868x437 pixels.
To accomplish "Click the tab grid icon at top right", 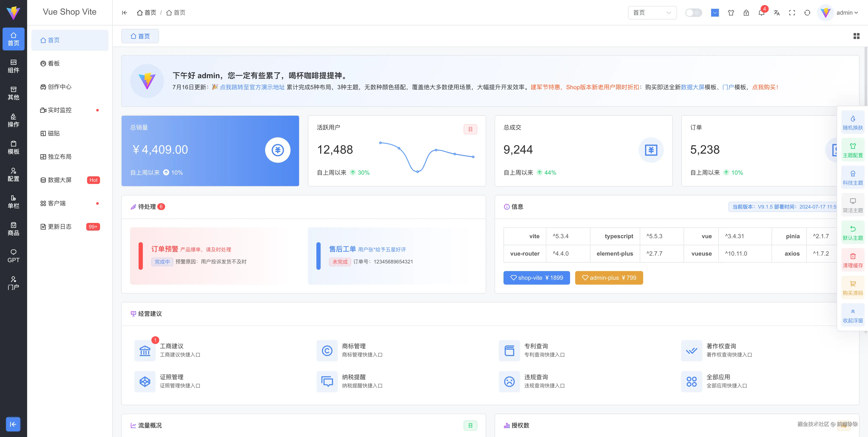I will 856,36.
